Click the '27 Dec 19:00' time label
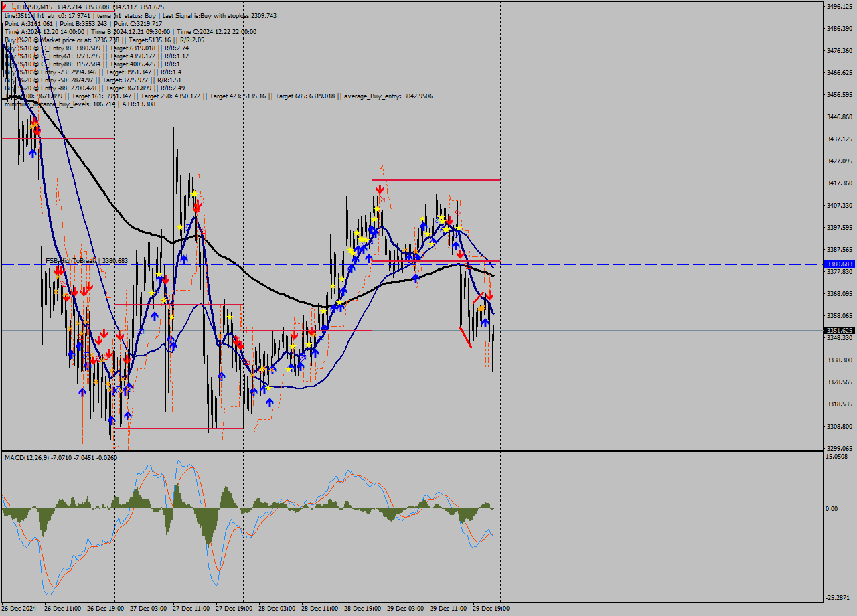The width and height of the screenshot is (857, 616). click(x=234, y=609)
